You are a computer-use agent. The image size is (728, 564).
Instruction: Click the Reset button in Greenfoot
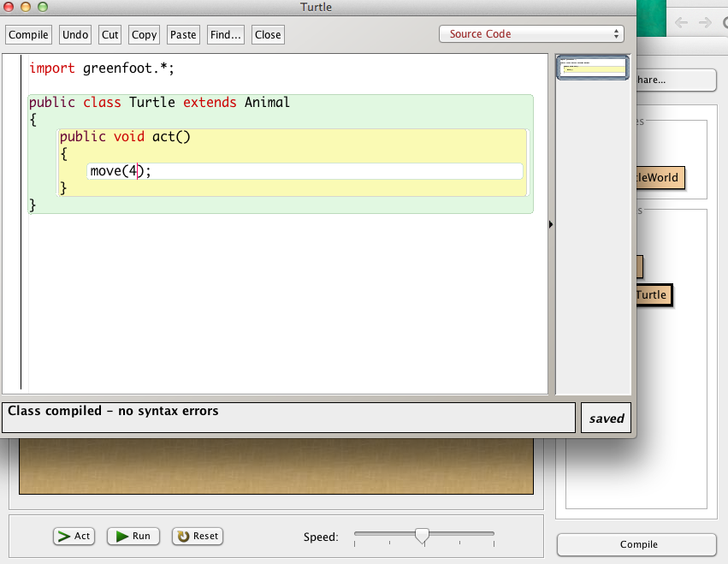pos(198,536)
